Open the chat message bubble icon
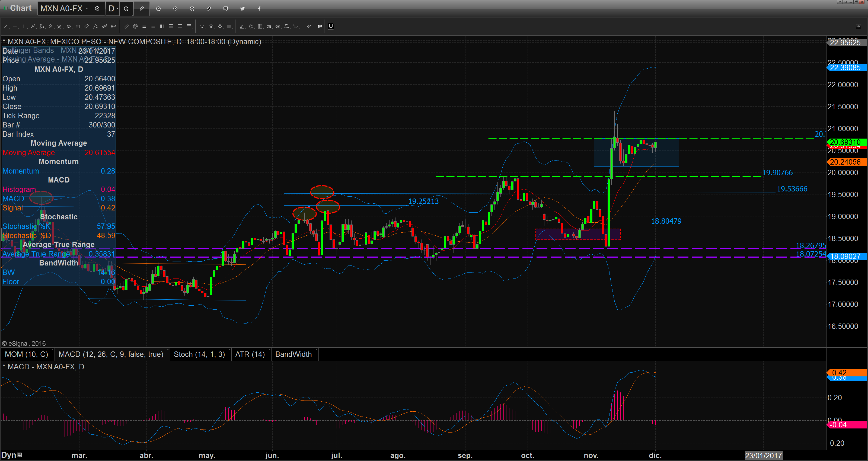This screenshot has width=868, height=461. click(x=226, y=8)
